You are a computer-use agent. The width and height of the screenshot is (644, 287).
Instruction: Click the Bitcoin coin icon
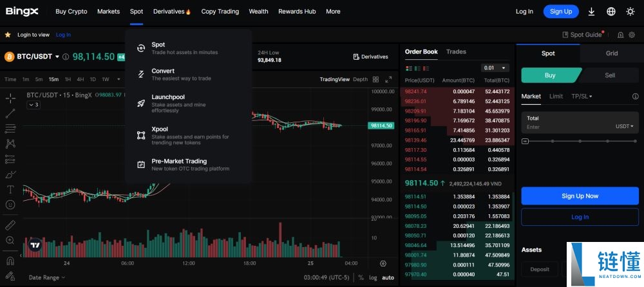10,57
